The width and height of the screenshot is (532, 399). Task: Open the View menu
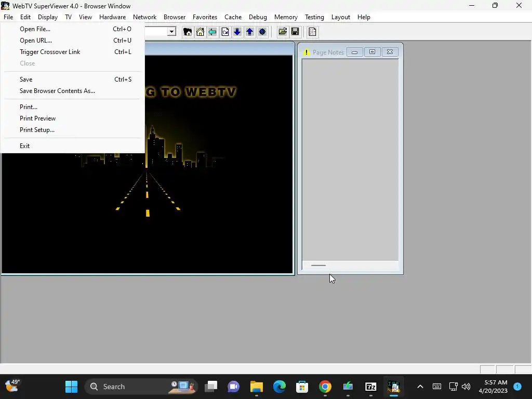pyautogui.click(x=86, y=17)
